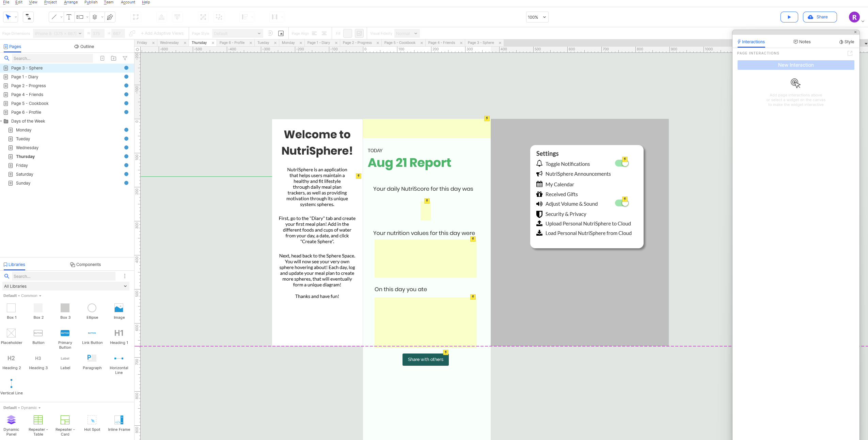Click the Add Page icon
868x440 pixels.
pyautogui.click(x=102, y=58)
